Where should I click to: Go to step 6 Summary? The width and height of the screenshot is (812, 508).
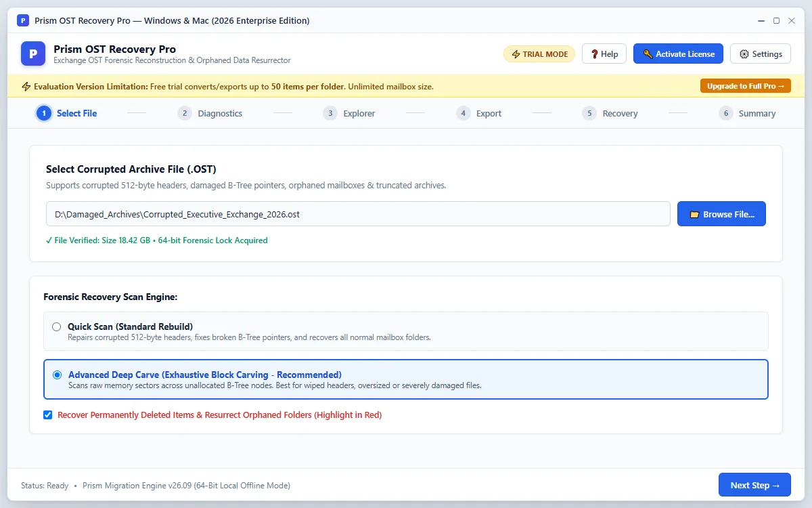748,113
